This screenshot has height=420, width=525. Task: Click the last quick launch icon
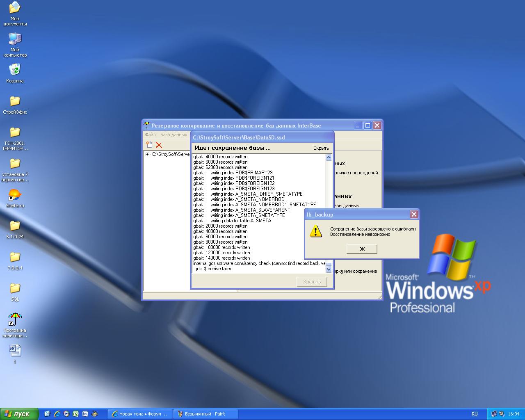coord(95,414)
